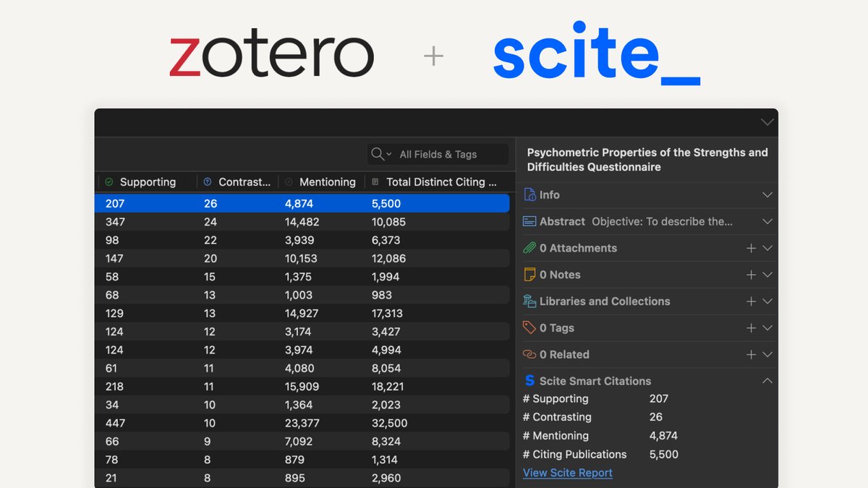Select the row with 61 supporting citations
Viewport: 868px width, 488px height.
tap(302, 369)
